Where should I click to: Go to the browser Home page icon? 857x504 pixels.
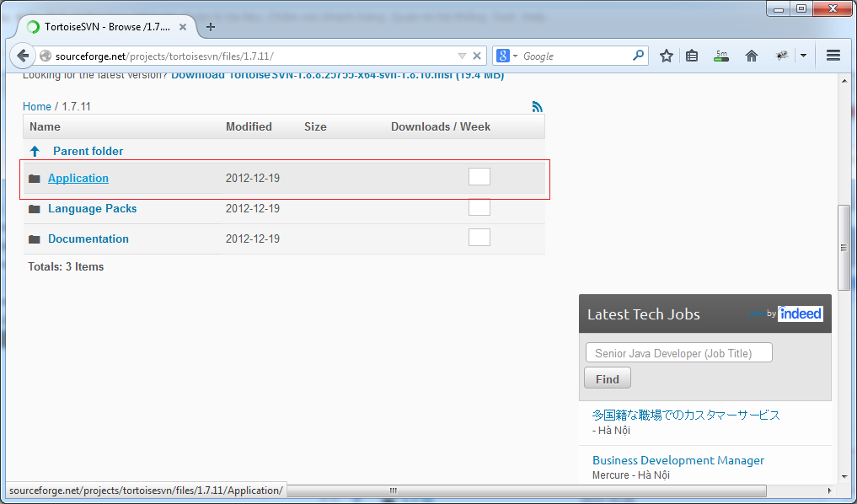pyautogui.click(x=752, y=56)
